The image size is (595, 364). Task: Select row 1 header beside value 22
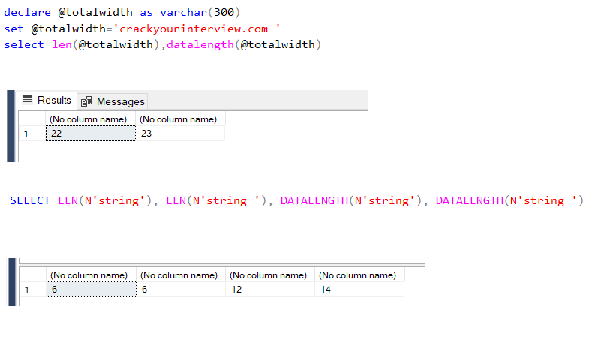30,134
